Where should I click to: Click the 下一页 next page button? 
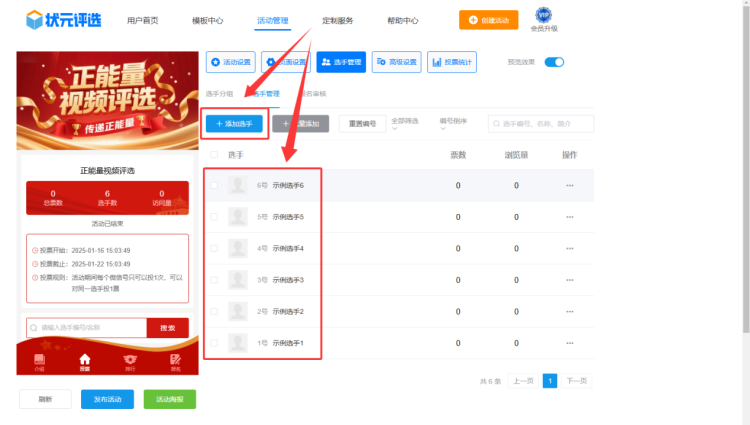[x=576, y=381]
